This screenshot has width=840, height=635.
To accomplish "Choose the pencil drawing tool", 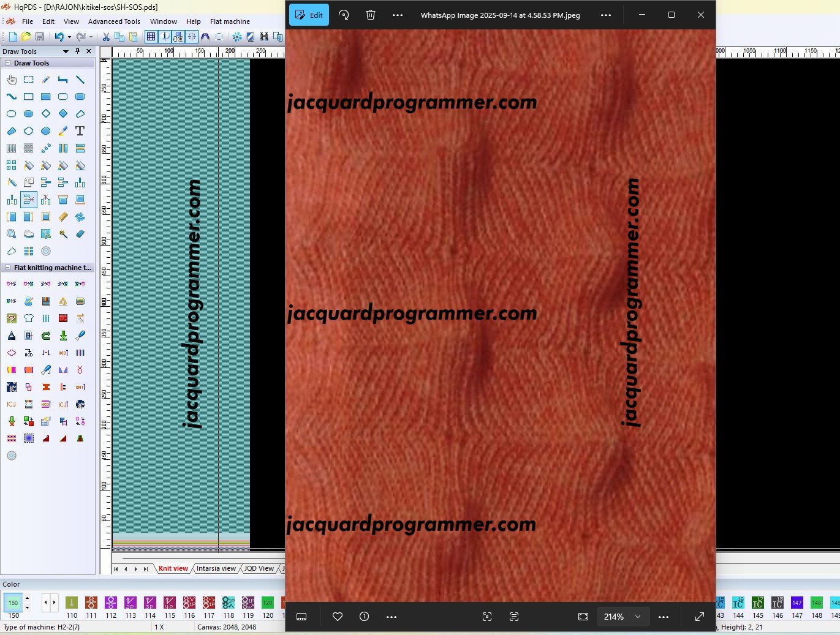I will [x=45, y=80].
